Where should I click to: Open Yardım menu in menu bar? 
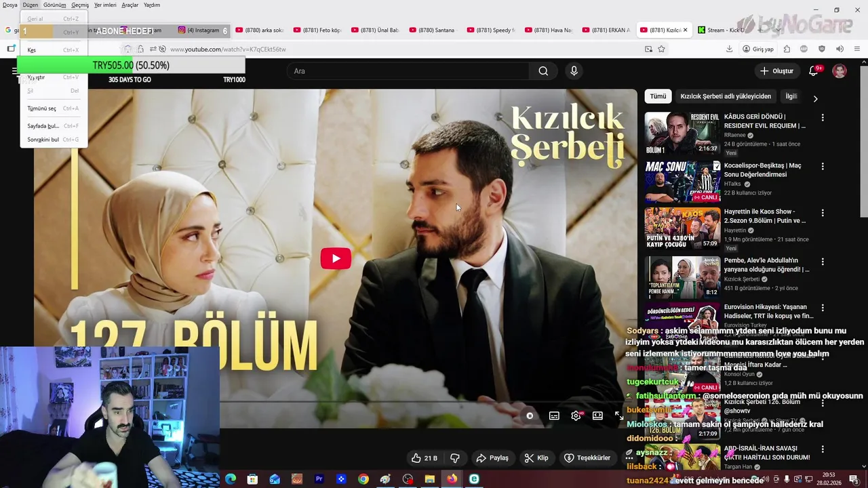pos(152,5)
